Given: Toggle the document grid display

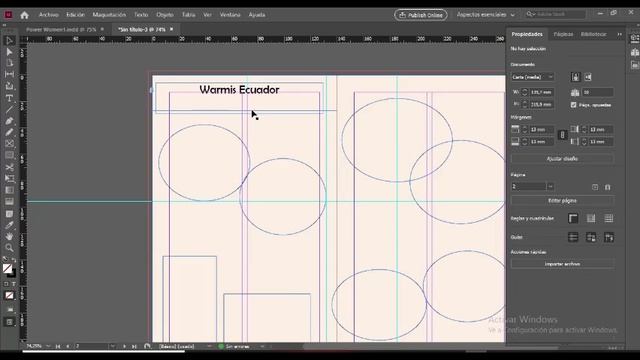Looking at the screenshot, I should tap(609, 218).
